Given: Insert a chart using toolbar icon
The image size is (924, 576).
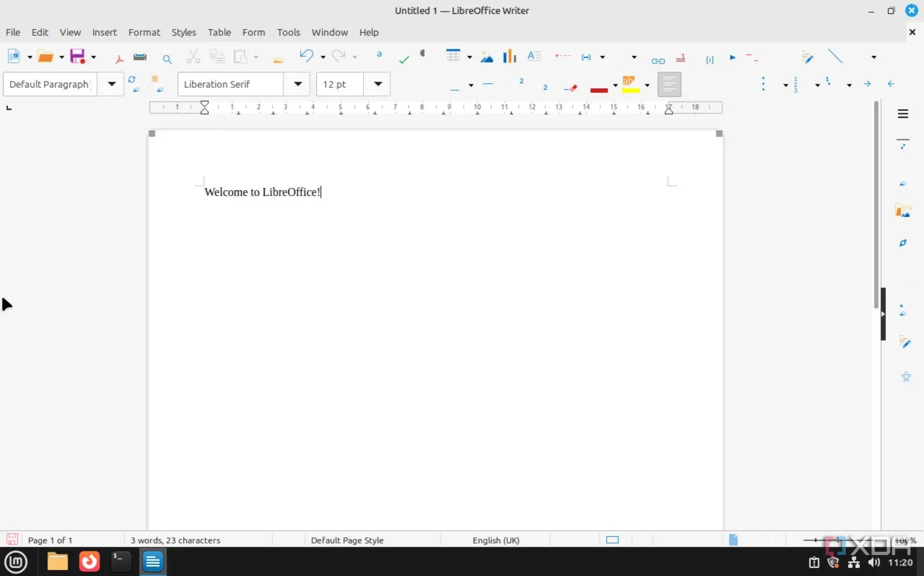Looking at the screenshot, I should pos(509,57).
